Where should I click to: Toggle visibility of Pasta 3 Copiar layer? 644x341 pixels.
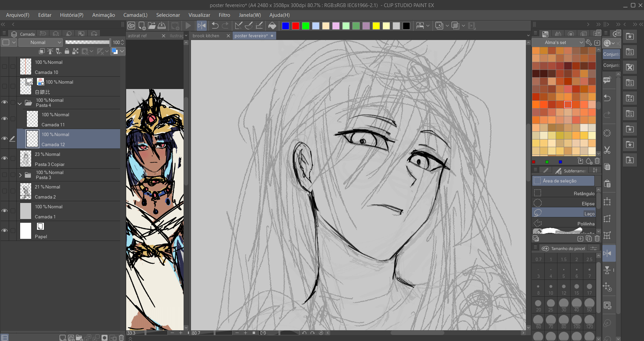click(5, 158)
